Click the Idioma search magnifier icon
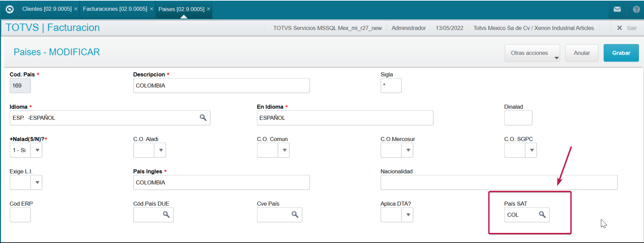The width and height of the screenshot is (644, 243). tap(203, 117)
